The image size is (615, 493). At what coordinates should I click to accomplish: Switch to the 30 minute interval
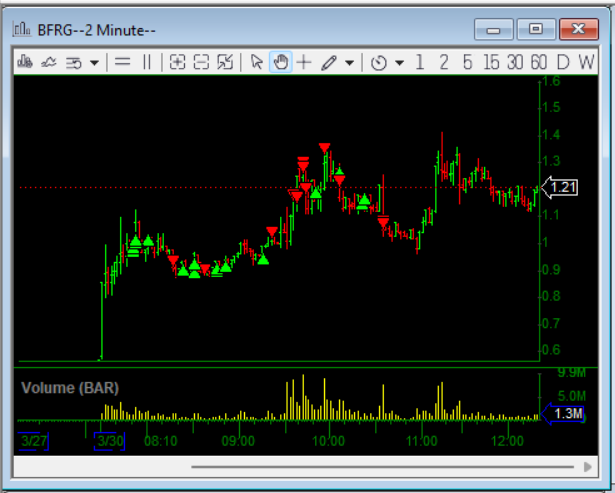click(x=515, y=62)
